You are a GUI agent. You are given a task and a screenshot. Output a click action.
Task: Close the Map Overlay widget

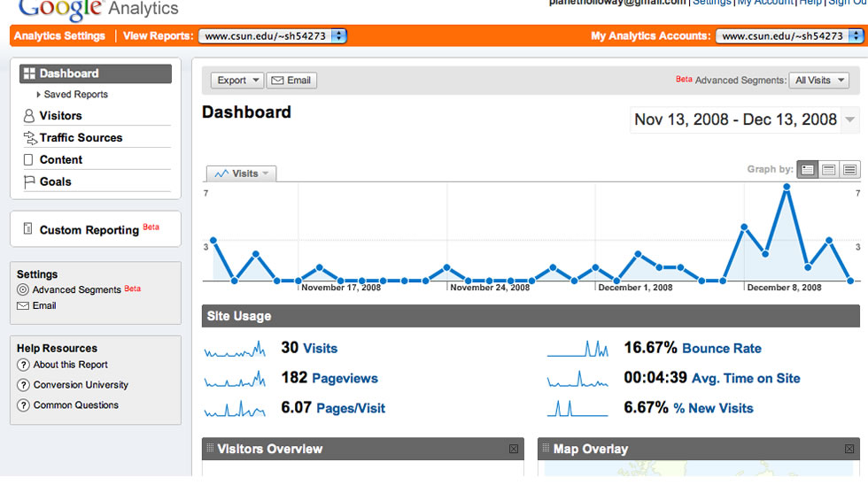point(849,449)
